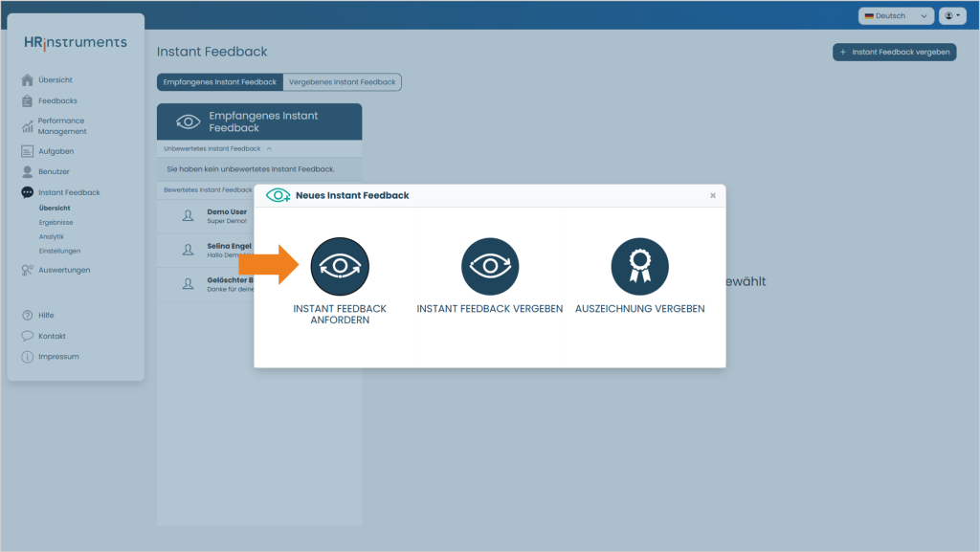The width and height of the screenshot is (980, 552).
Task: Click the avatar icon of the Gelöschter user row
Action: [x=188, y=284]
